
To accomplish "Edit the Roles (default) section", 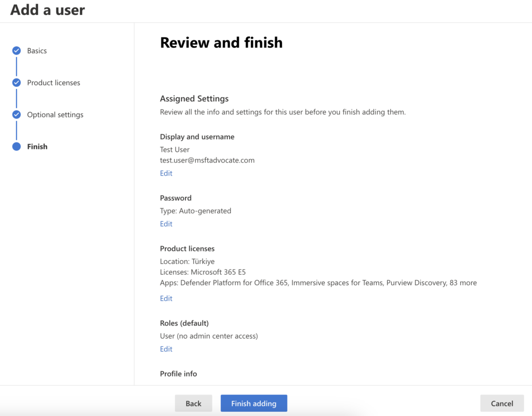I will tap(166, 349).
